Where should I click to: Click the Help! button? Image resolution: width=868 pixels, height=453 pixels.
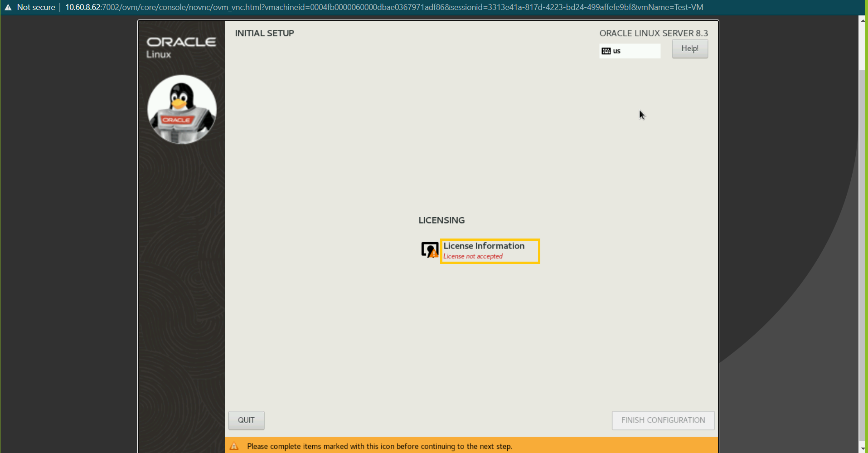pos(690,49)
